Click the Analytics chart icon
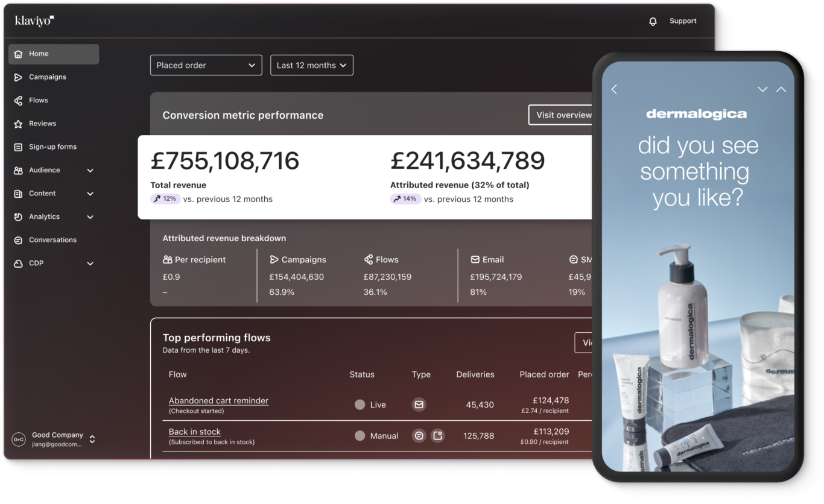The height and width of the screenshot is (504, 824). click(x=18, y=217)
